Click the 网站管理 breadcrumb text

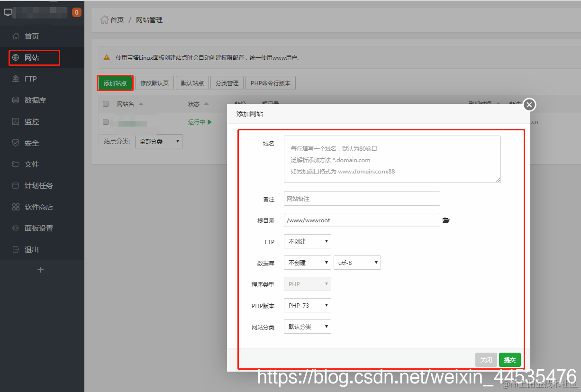tap(149, 20)
